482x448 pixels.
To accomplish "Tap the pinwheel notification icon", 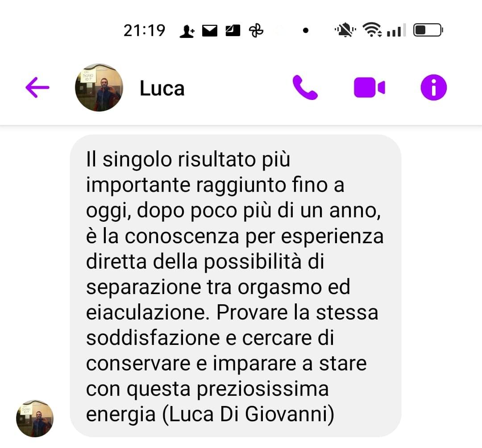I will pyautogui.click(x=256, y=31).
